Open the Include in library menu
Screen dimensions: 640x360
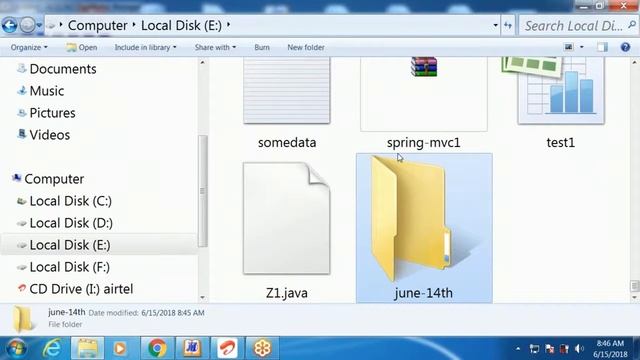pyautogui.click(x=145, y=47)
